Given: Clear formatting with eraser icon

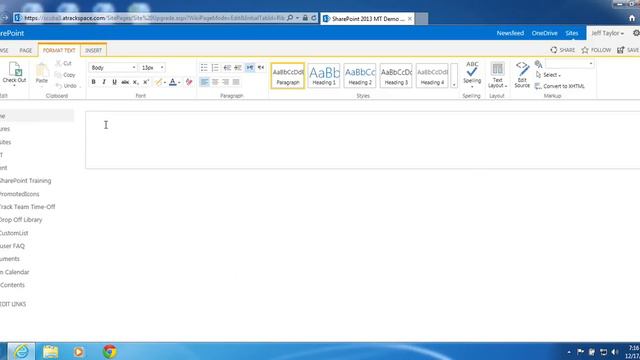Looking at the screenshot, I should coord(189,82).
